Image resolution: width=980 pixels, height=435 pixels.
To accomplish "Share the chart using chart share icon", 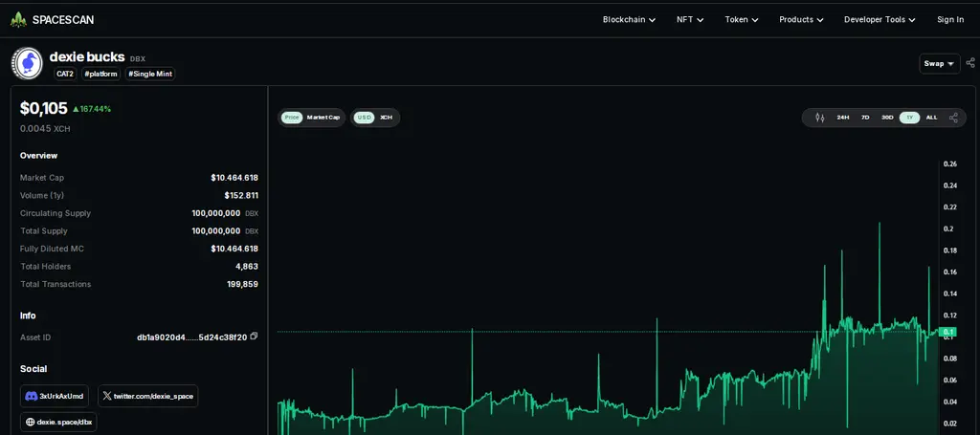I will (x=953, y=118).
